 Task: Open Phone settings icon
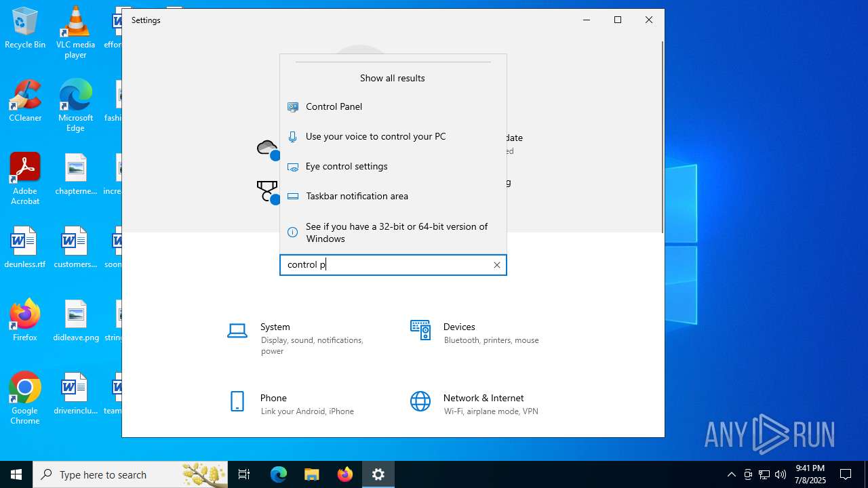tap(237, 401)
